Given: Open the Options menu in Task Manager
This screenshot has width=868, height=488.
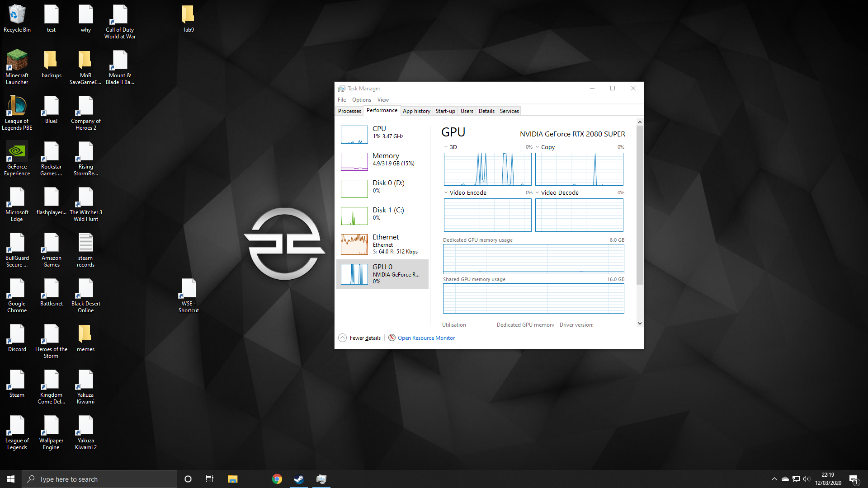Looking at the screenshot, I should point(362,100).
